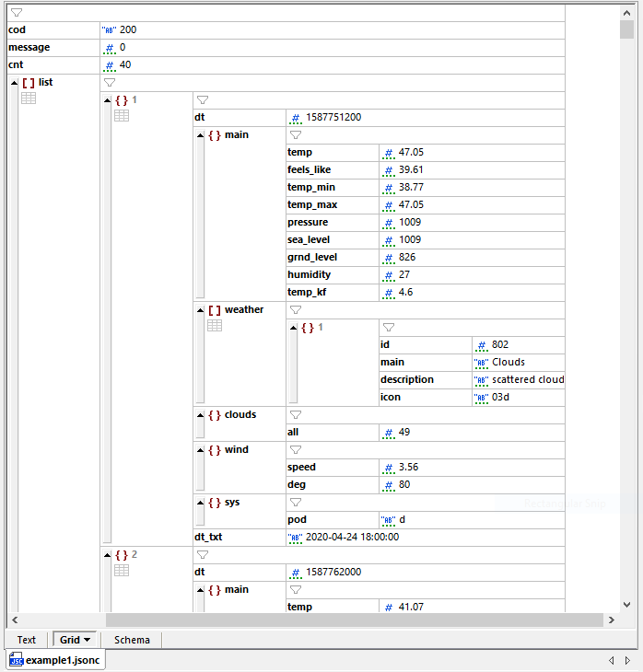
Task: Click the string type icon next to cod
Action: click(109, 30)
